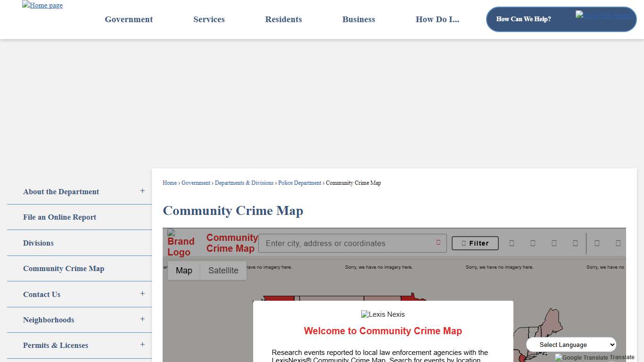Open the Select Language dropdown
Screen dimensions: 644x362
[571, 344]
